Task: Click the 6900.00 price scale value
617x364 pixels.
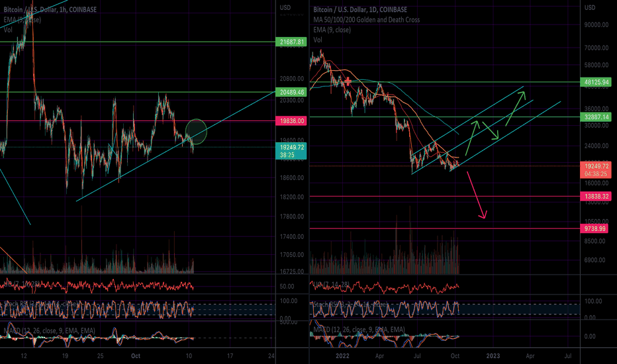Action: tap(595, 260)
